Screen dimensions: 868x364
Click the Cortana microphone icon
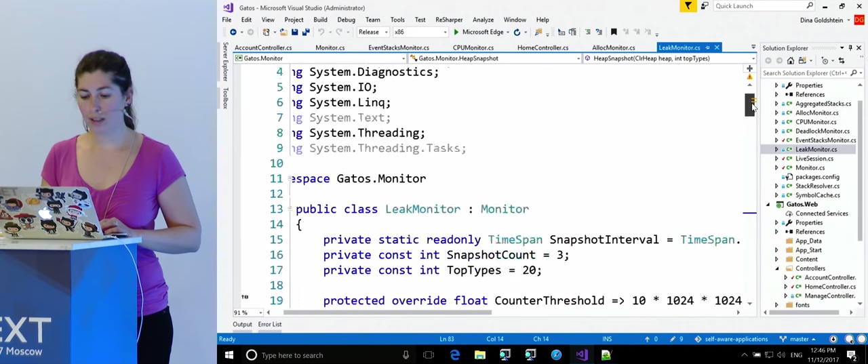pyautogui.click(x=406, y=355)
